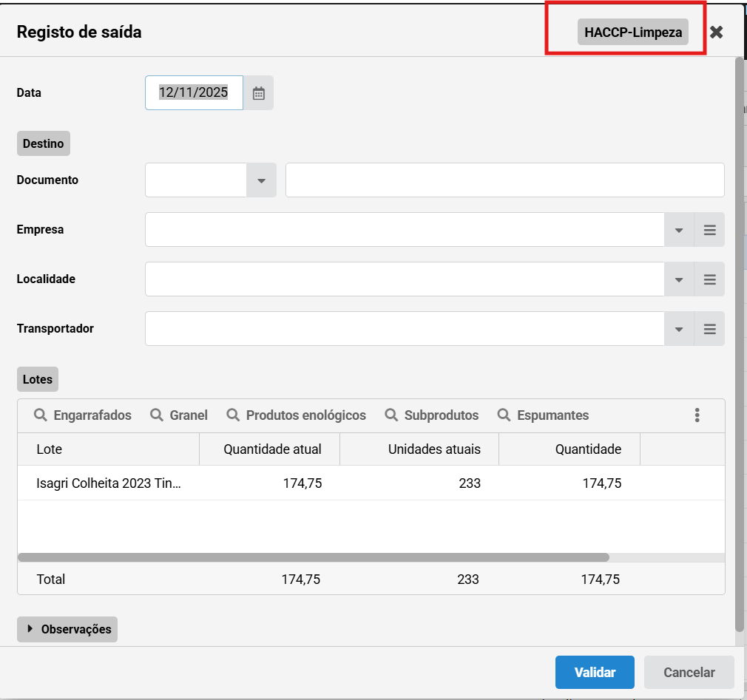Sort by Quantidade atual column header
Screen dimensions: 747x700
pyautogui.click(x=270, y=449)
